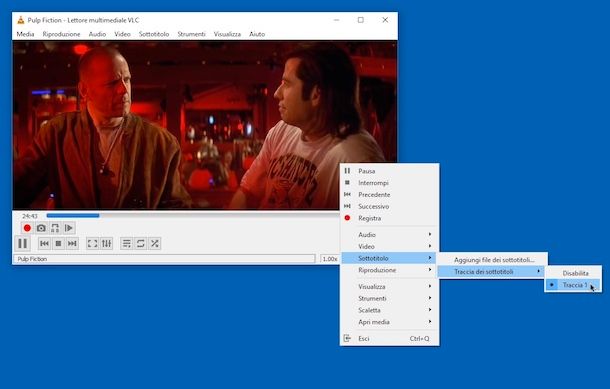This screenshot has width=610, height=389.
Task: Select Disabilita to turn off subtitles
Action: tap(573, 273)
